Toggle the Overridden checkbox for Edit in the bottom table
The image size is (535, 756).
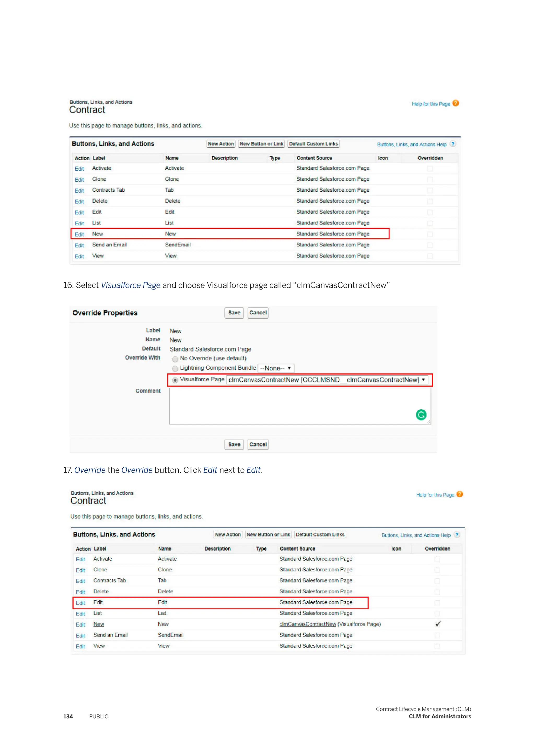pos(437,603)
